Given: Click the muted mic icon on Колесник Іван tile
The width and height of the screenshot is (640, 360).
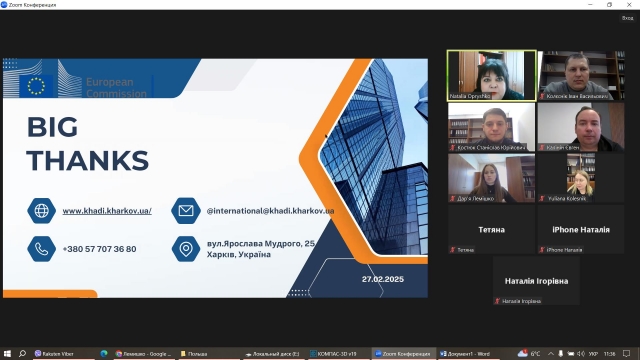Looking at the screenshot, I should click(x=542, y=96).
